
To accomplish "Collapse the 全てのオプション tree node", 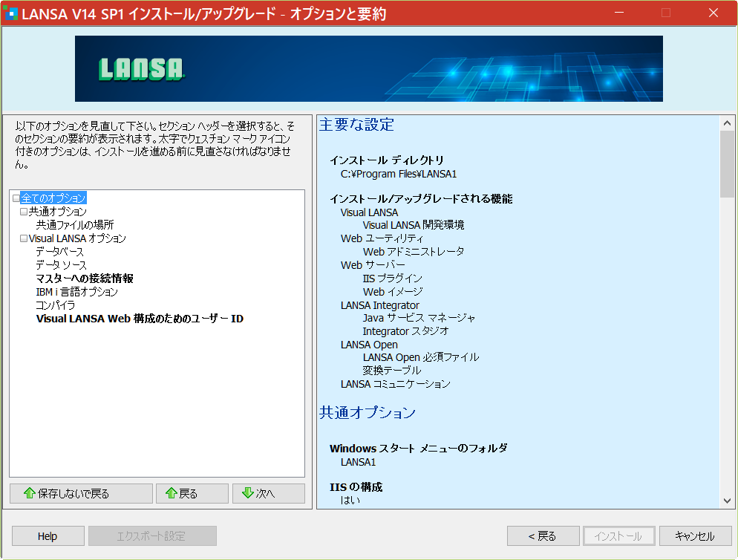I will [x=16, y=198].
